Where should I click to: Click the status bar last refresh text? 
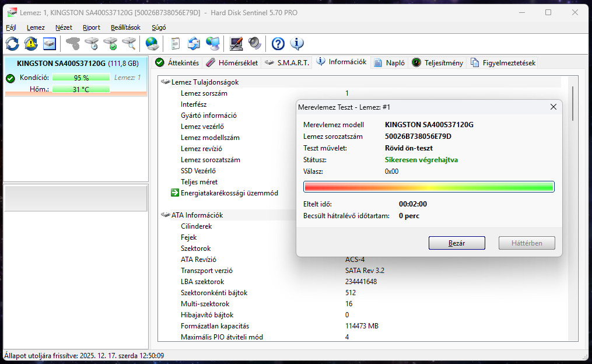(84, 356)
